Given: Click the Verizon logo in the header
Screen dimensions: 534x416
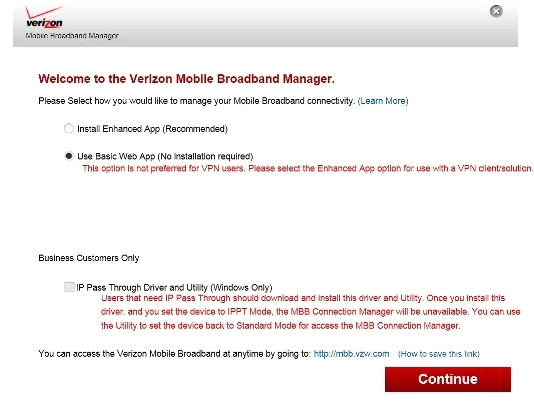Looking at the screenshot, I should tap(44, 17).
